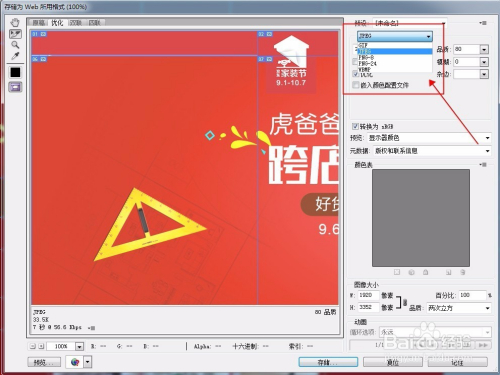Image resolution: width=500 pixels, height=375 pixels.
Task: Open the 模糊 blur value dropdown arrow
Action: coord(484,62)
